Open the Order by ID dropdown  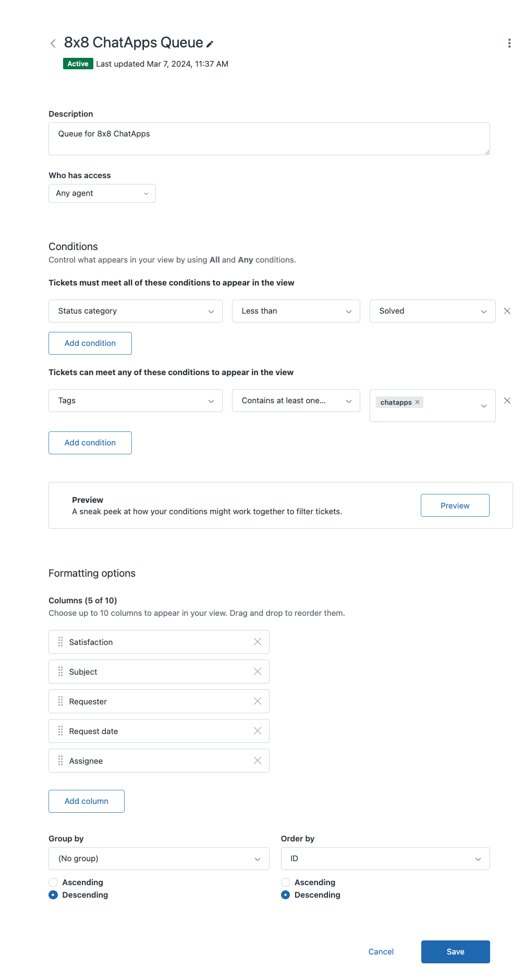385,859
